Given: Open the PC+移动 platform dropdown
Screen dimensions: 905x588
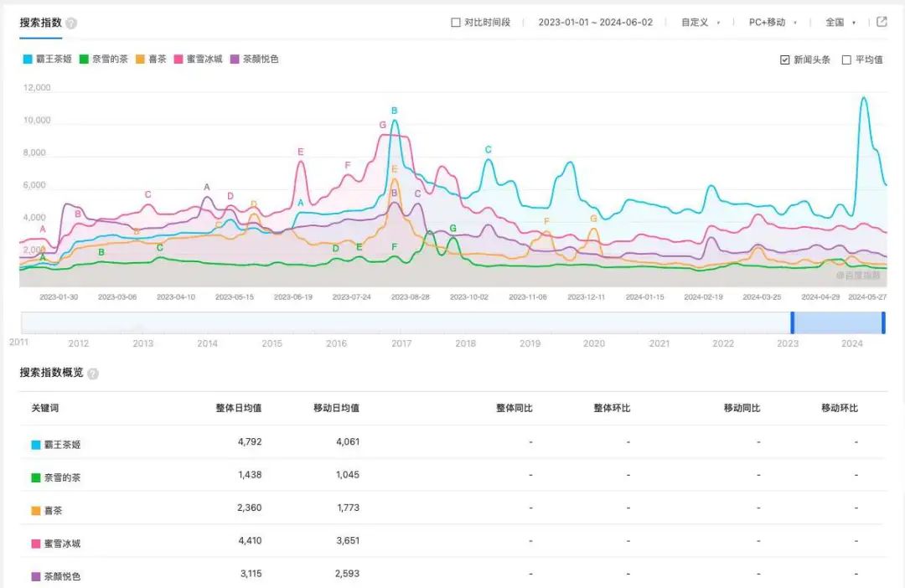Looking at the screenshot, I should pos(773,23).
